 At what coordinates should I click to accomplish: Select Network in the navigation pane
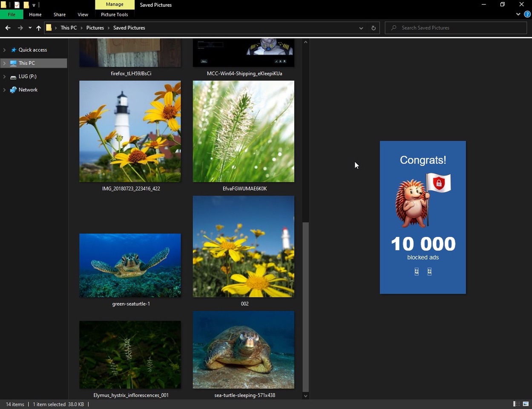(x=28, y=90)
